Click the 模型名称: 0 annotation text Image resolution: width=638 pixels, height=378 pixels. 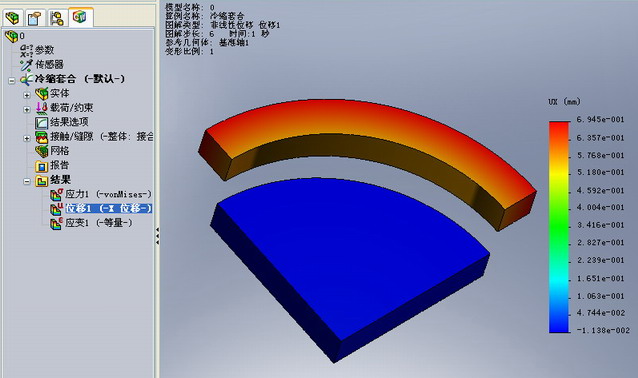[190, 7]
